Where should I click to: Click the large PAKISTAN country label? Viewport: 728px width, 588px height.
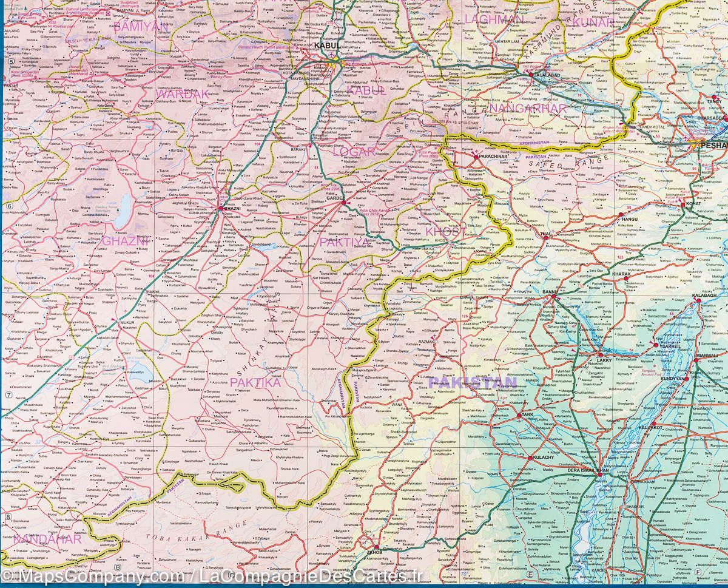[473, 382]
